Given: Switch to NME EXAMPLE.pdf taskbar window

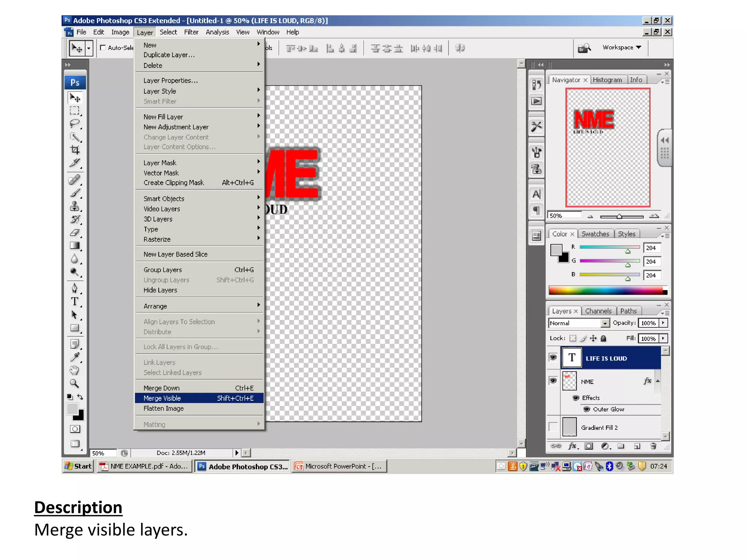Looking at the screenshot, I should (144, 466).
